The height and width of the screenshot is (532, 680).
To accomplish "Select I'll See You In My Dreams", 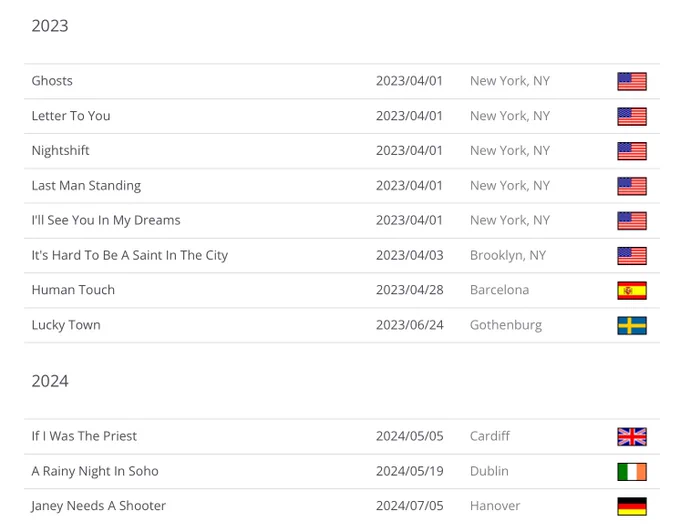I will (x=106, y=220).
